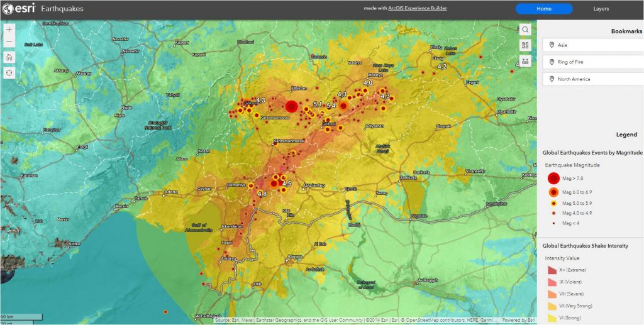Viewport: 644px width, 325px height.
Task: Click the Powered by Esri attribution
Action: pos(518,320)
